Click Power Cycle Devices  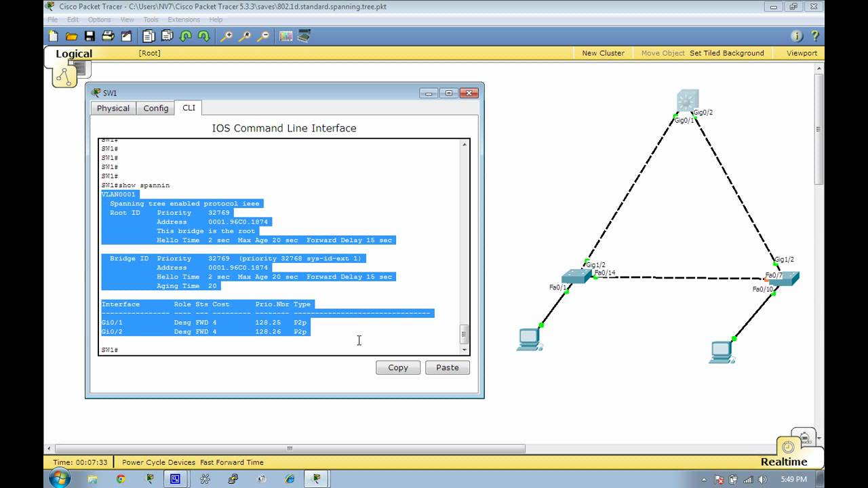pos(159,462)
